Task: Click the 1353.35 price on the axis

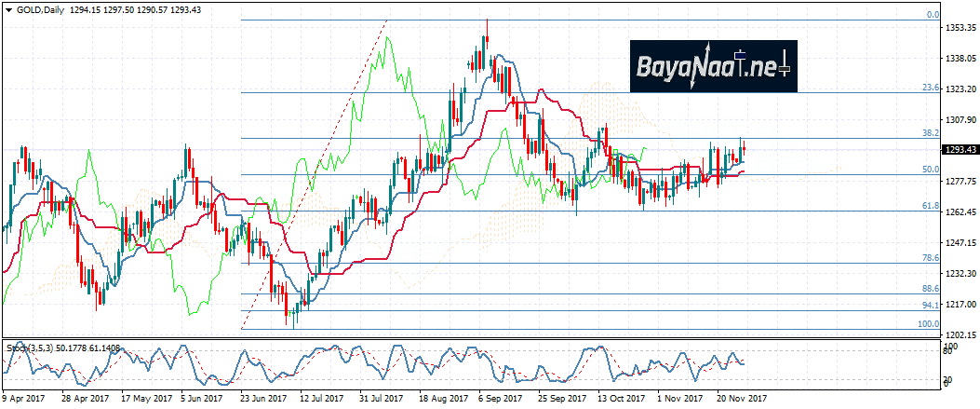Action: pos(960,29)
